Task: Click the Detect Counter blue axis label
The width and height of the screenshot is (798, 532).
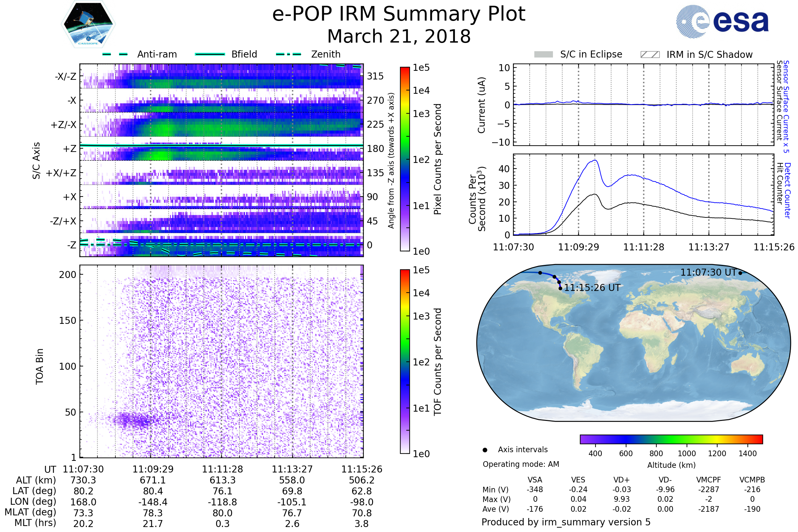Action: 787,190
